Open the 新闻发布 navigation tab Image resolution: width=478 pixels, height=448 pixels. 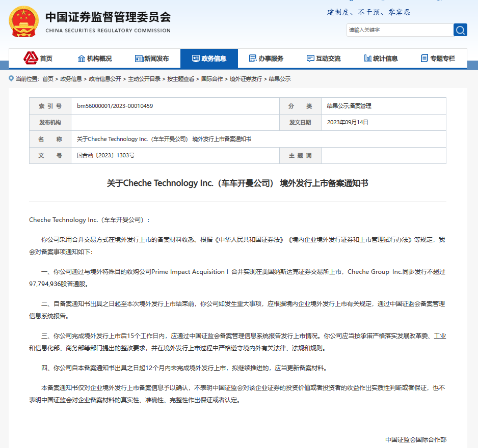click(152, 59)
